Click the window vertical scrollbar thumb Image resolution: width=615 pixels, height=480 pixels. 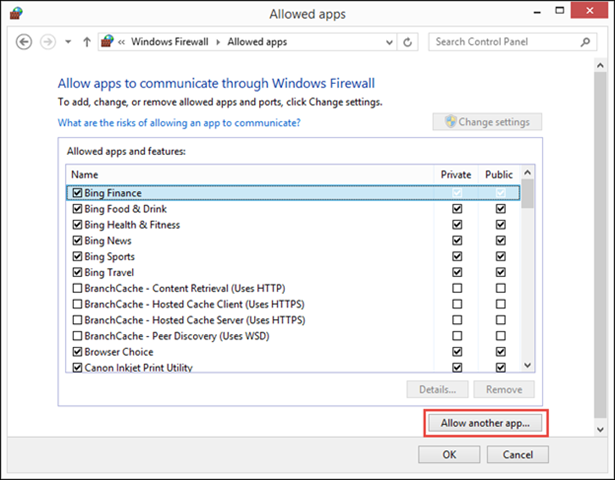click(x=600, y=245)
